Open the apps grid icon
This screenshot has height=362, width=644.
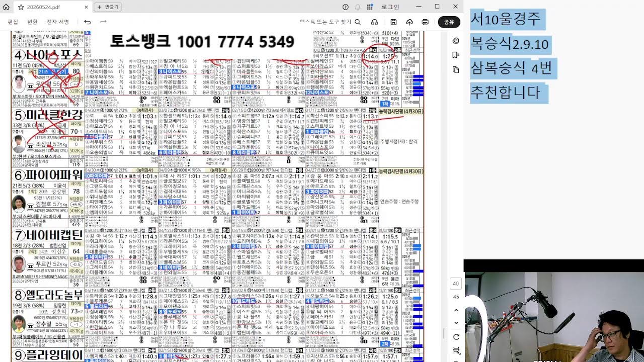click(370, 7)
